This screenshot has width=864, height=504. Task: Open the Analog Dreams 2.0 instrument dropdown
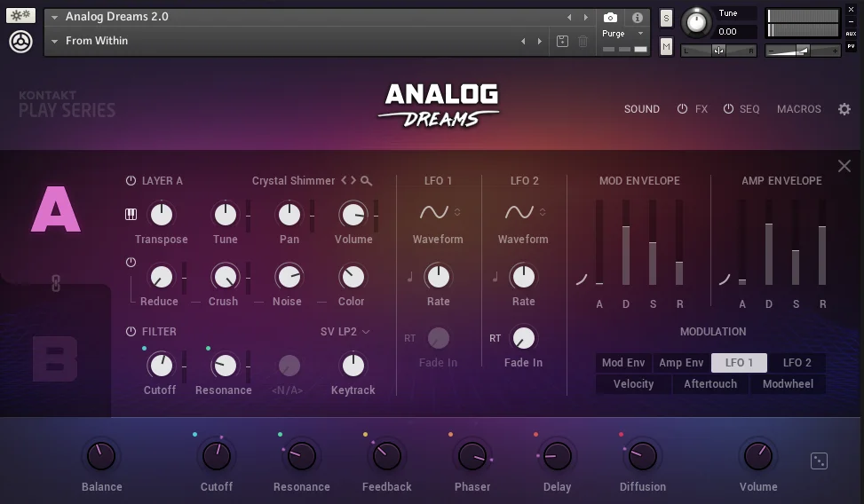(x=54, y=17)
